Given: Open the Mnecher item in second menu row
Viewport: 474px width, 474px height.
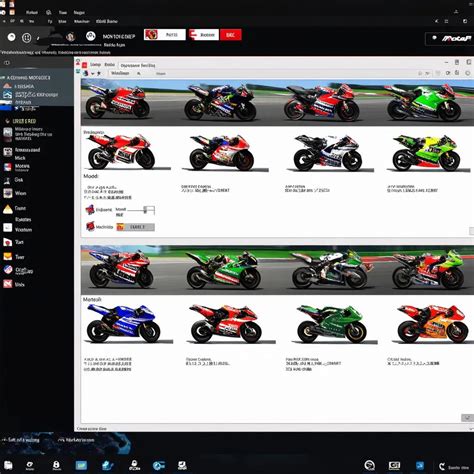Looking at the screenshot, I should click(x=82, y=21).
